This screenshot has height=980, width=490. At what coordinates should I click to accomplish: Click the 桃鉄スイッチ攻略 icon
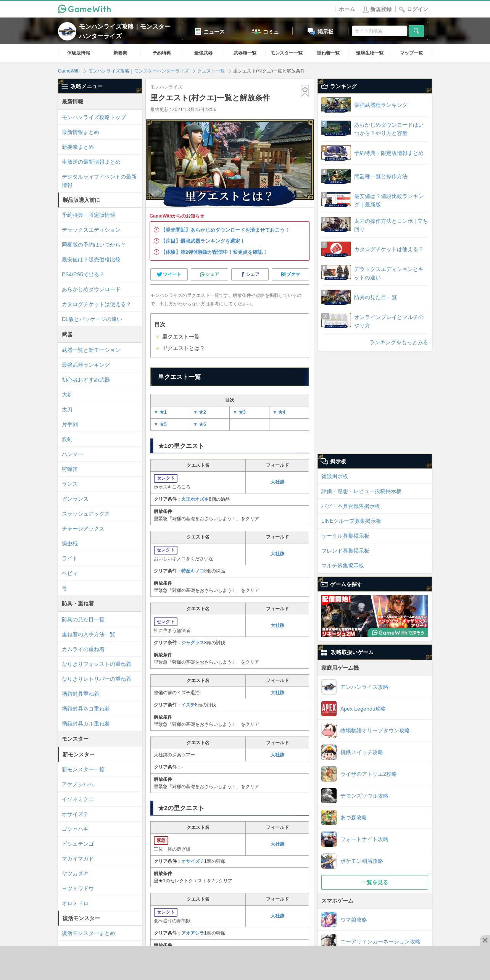click(x=329, y=752)
